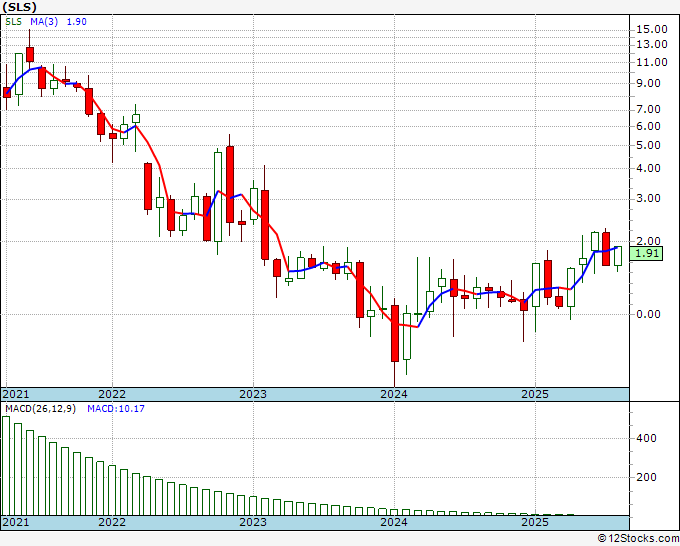The height and width of the screenshot is (546, 680).
Task: Click the lowest red candlestick at 2024
Action: 395,333
